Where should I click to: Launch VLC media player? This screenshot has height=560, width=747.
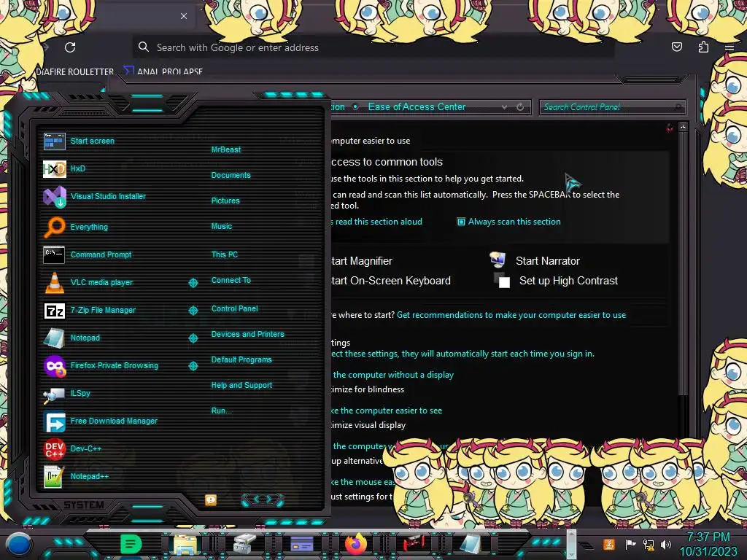pos(54,282)
